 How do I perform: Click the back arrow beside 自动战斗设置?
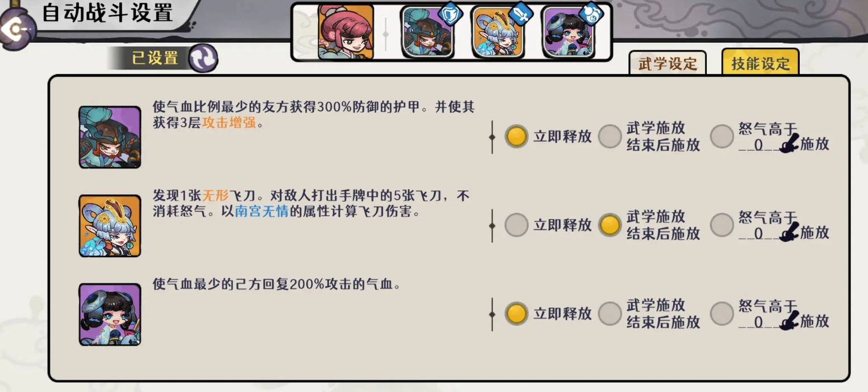[16, 30]
